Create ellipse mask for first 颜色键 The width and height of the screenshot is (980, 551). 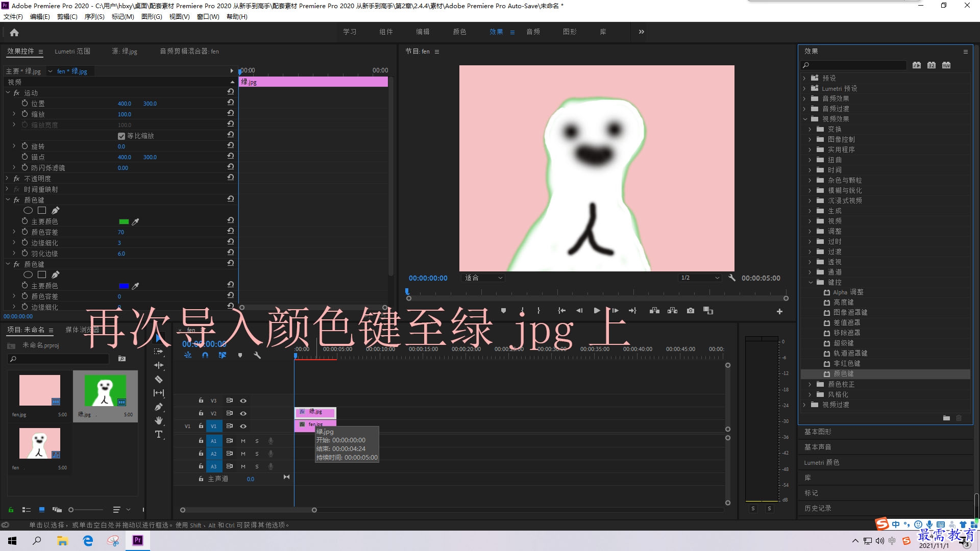click(x=28, y=210)
